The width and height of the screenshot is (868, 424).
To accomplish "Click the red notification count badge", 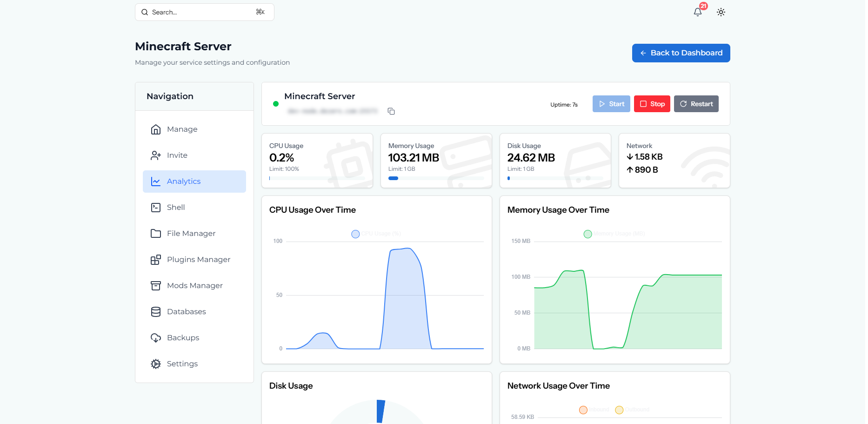I will pos(703,6).
